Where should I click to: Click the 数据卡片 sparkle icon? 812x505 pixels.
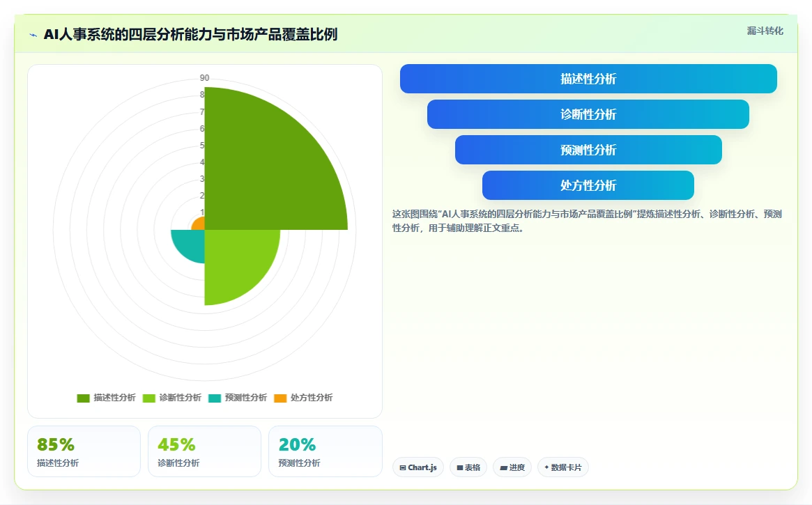pos(546,467)
